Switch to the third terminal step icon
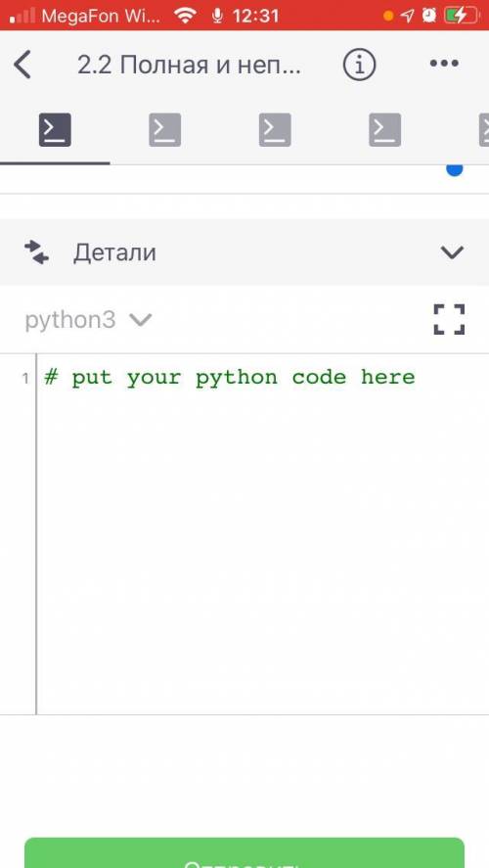The height and width of the screenshot is (868, 489). coord(275,130)
